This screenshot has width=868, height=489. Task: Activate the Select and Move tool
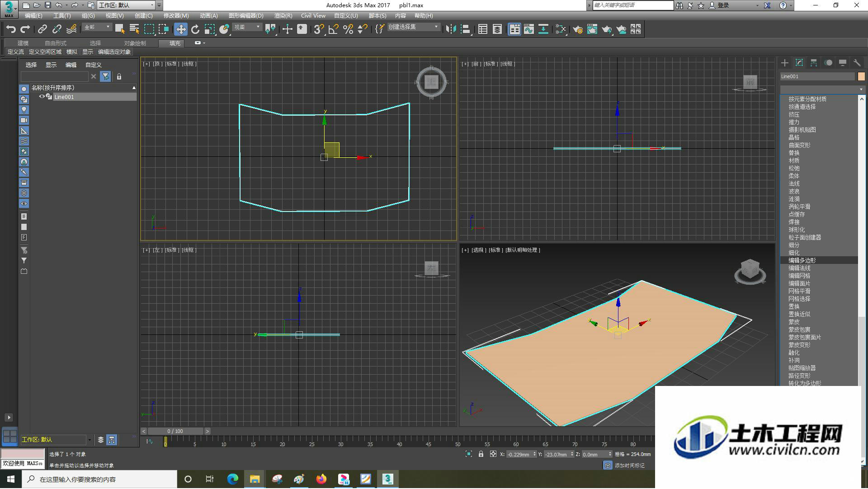click(181, 29)
